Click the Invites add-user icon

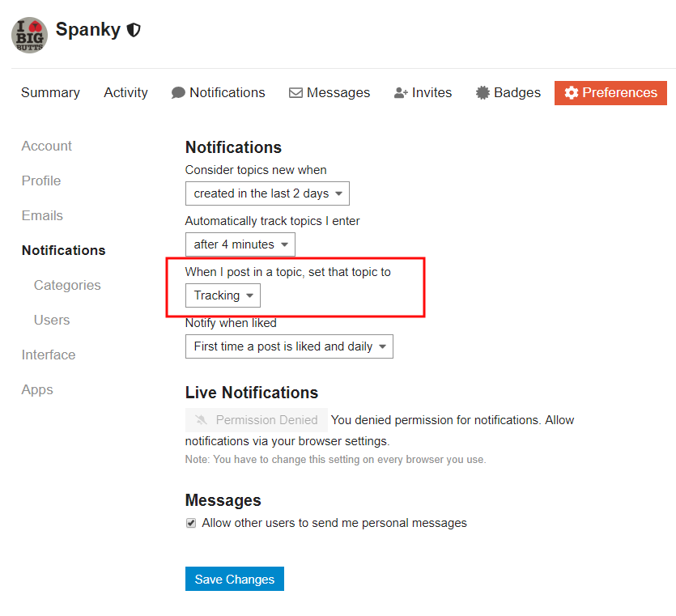(401, 93)
